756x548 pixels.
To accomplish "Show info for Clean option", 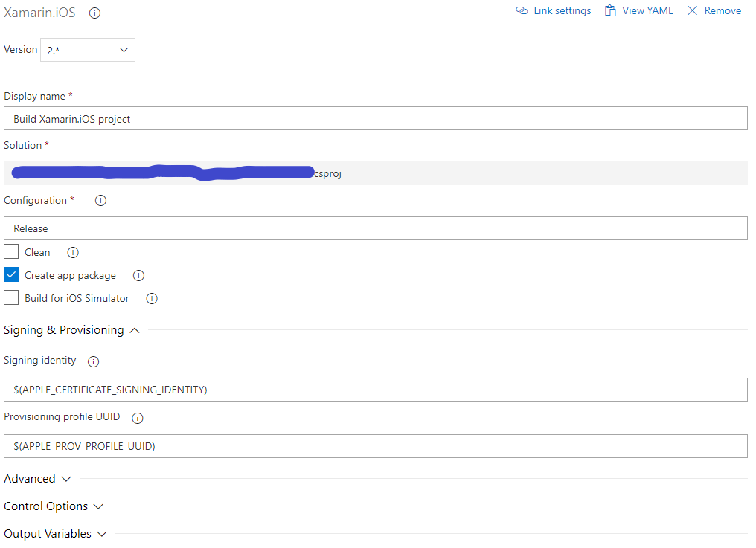I will (73, 253).
